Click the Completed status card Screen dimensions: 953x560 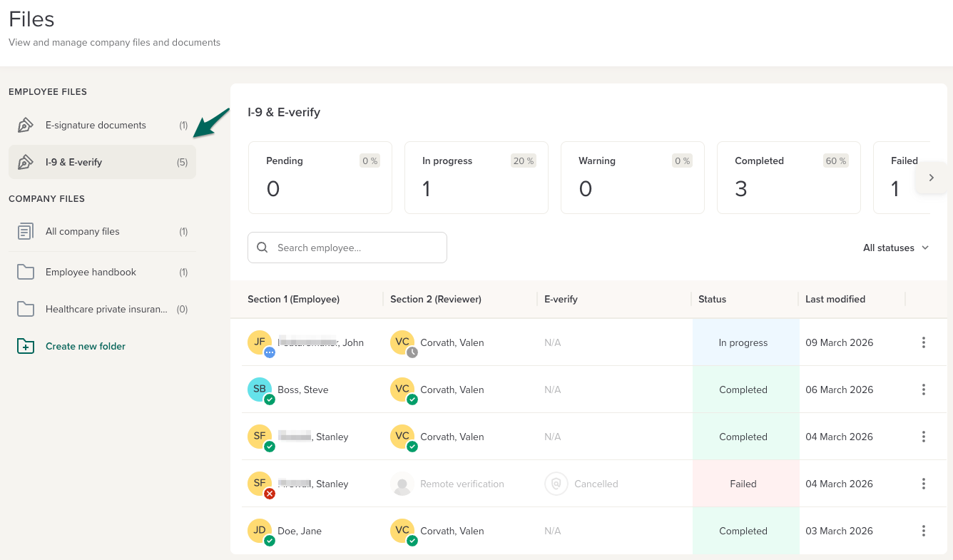tap(788, 178)
